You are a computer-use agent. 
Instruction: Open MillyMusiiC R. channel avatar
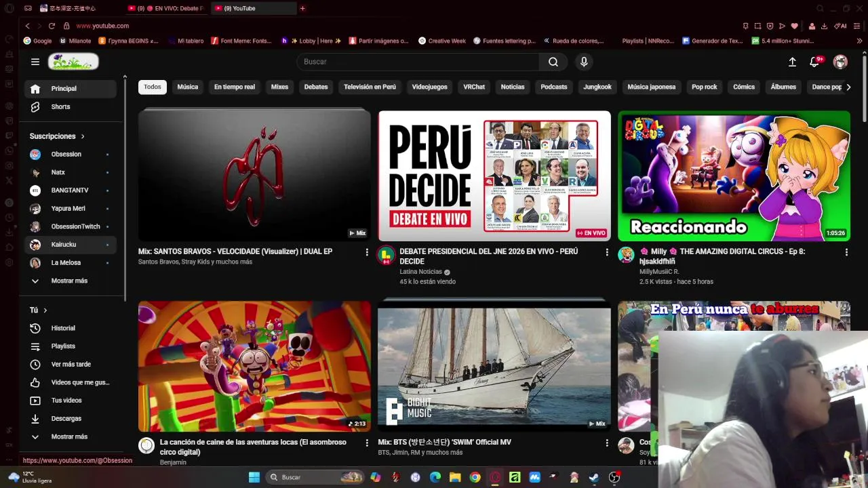coord(626,255)
